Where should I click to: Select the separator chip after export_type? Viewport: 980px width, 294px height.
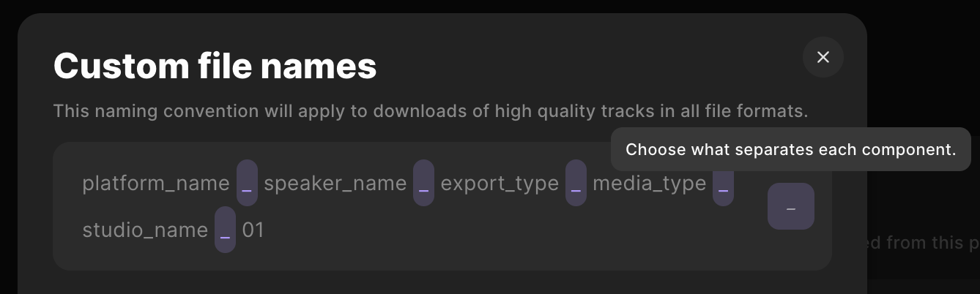pyautogui.click(x=576, y=183)
